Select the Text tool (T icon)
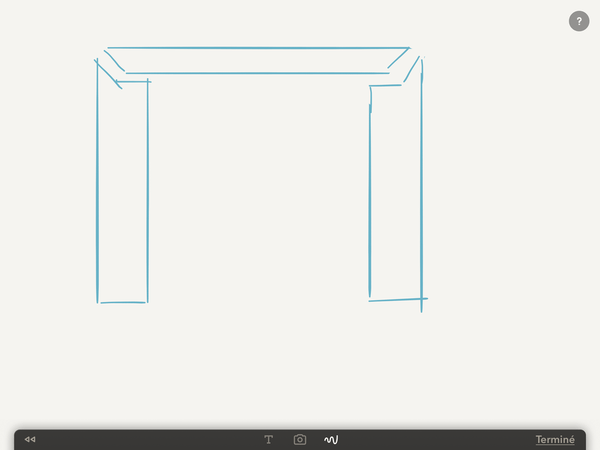The width and height of the screenshot is (600, 450). pos(269,439)
